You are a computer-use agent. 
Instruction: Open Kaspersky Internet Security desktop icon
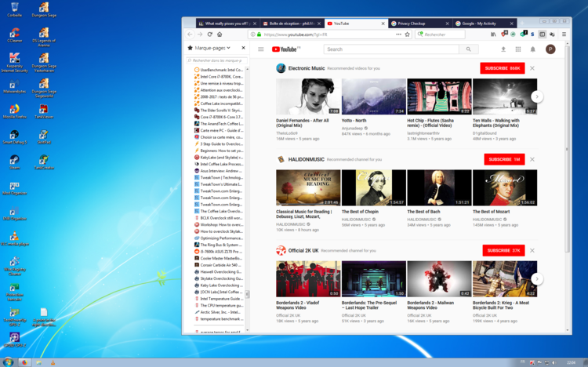pos(15,62)
